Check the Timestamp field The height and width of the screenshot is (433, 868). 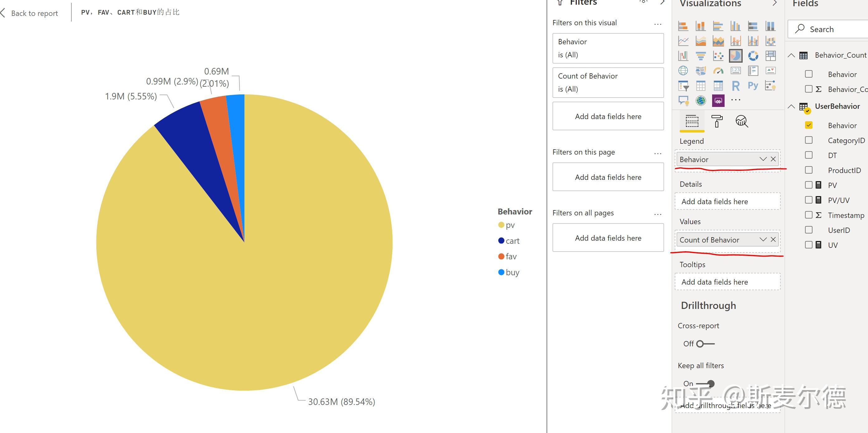[x=809, y=215]
